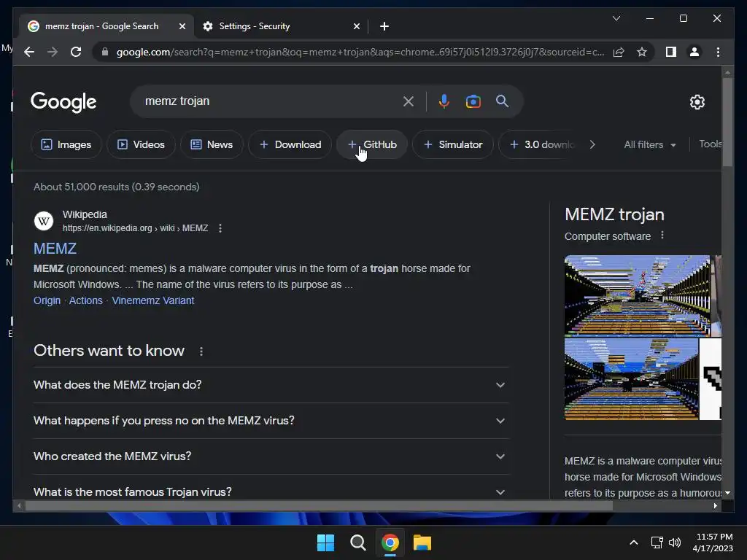Open the All filters dropdown
This screenshot has width=747, height=560.
650,144
